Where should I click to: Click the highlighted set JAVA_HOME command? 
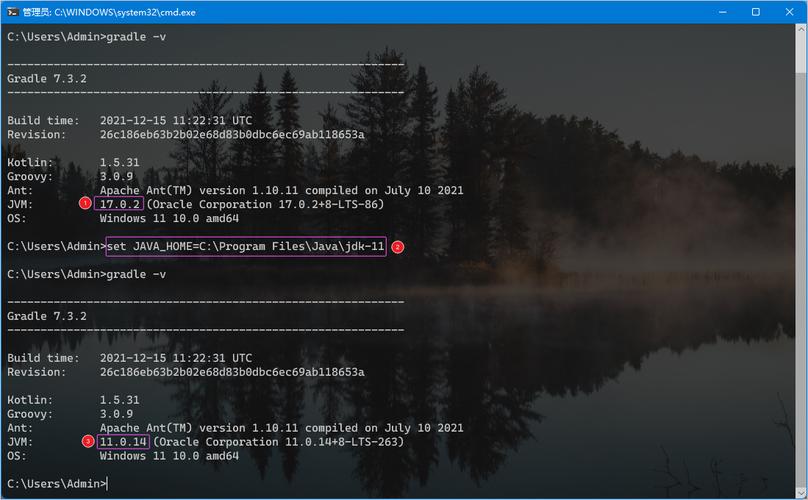245,246
